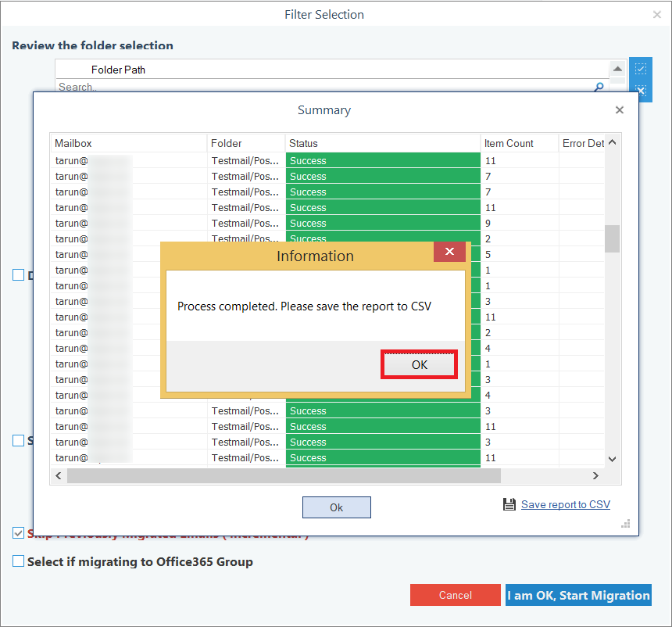Click the select-all folders icon
The width and height of the screenshot is (672, 627).
pyautogui.click(x=640, y=69)
